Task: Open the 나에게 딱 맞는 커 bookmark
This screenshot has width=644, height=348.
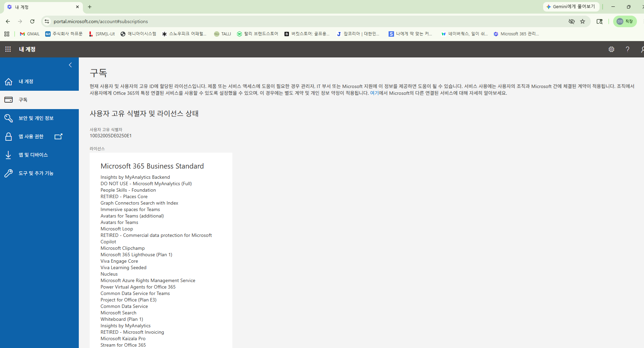Action: tap(411, 34)
